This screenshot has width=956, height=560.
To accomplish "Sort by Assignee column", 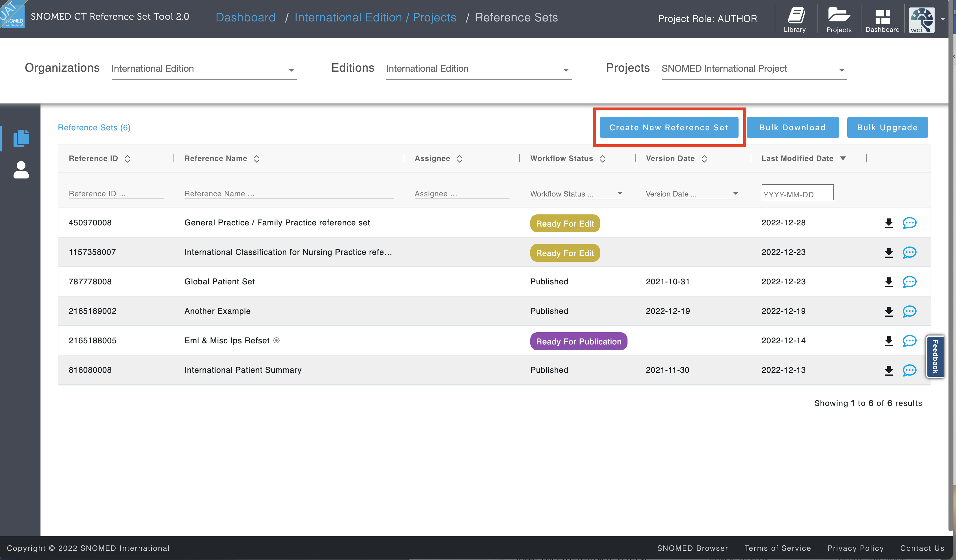I will [459, 159].
